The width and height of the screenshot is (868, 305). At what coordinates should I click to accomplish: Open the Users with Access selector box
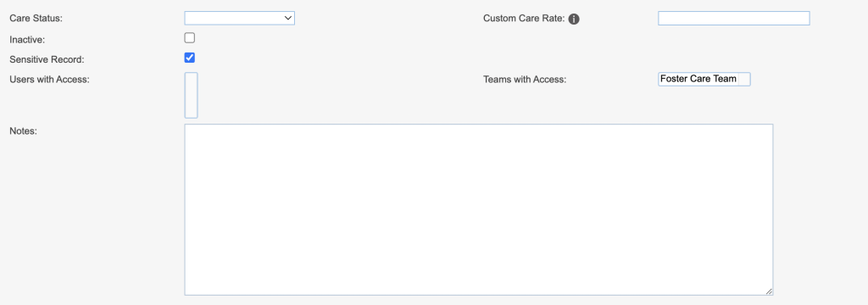[x=191, y=95]
